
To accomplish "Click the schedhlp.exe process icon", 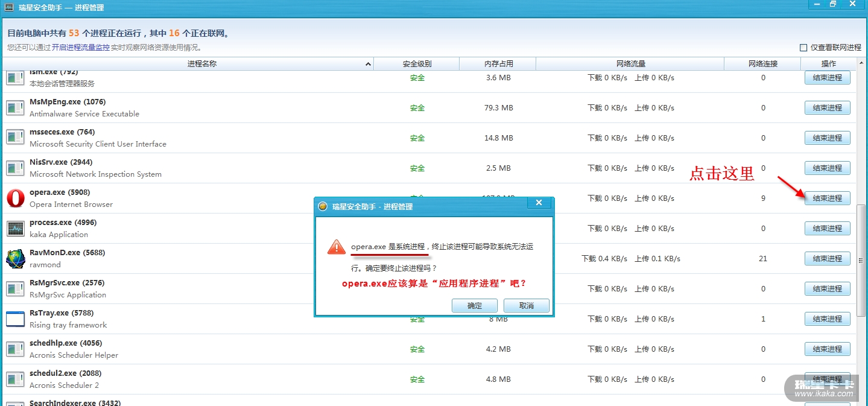I will point(15,349).
